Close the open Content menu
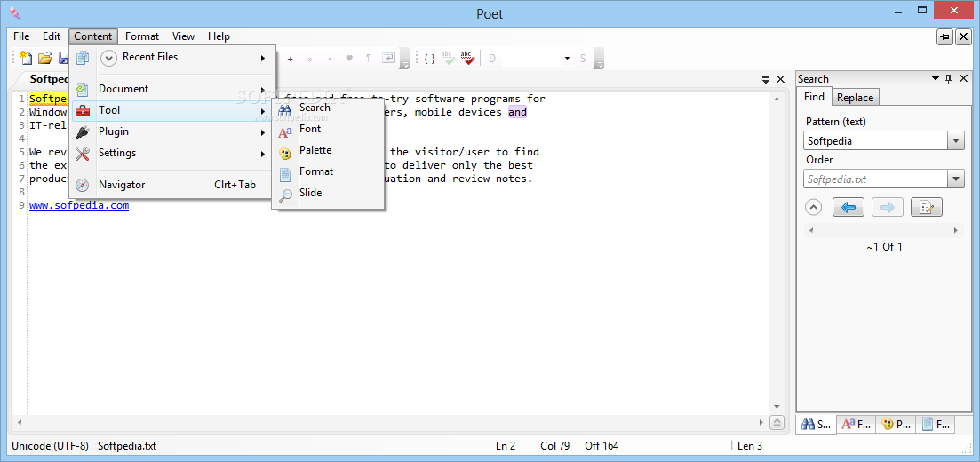 tap(93, 36)
